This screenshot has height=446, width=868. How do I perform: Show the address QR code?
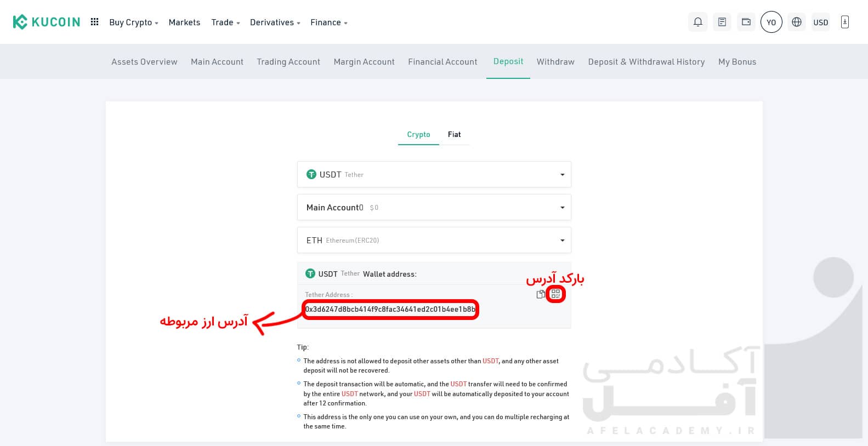click(555, 294)
